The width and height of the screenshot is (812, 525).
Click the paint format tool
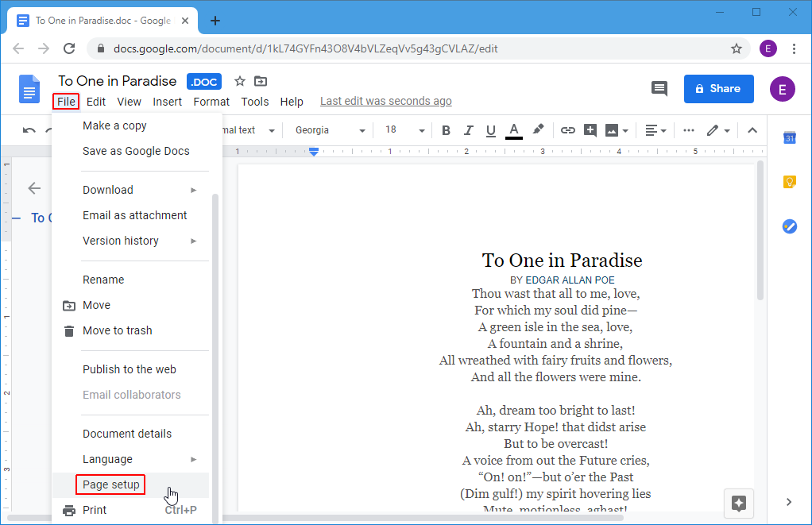point(538,129)
